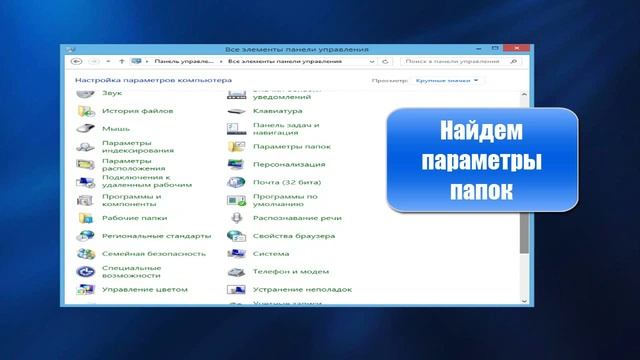Open Параметры папок text link

coord(292,147)
